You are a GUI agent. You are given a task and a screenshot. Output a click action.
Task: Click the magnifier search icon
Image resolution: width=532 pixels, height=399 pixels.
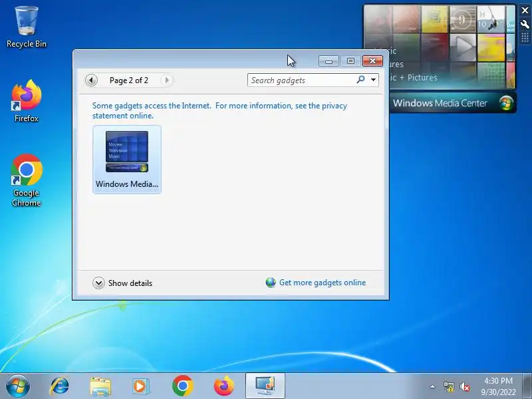tap(360, 80)
